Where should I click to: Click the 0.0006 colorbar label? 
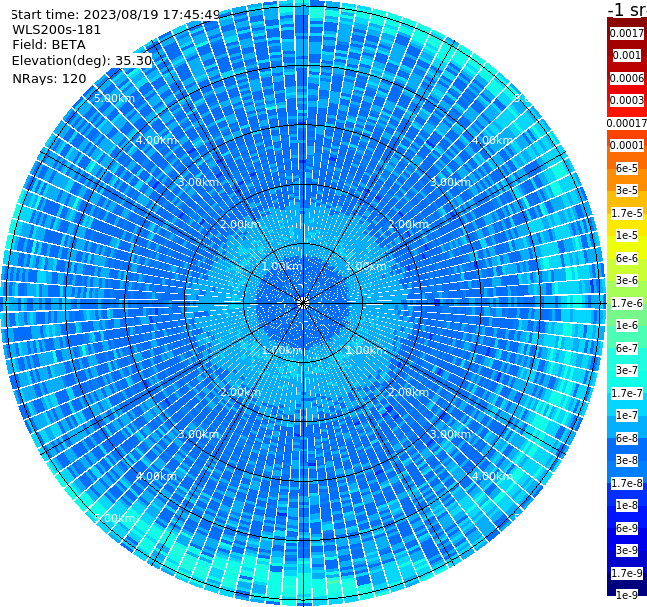(627, 78)
